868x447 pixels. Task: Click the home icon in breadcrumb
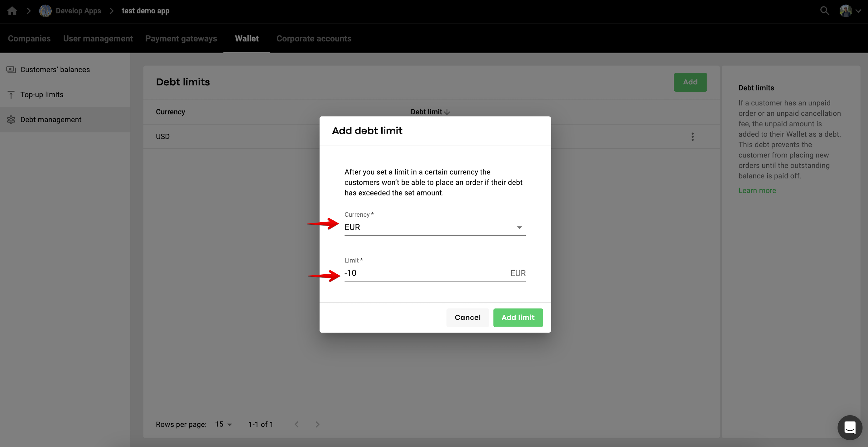point(12,11)
